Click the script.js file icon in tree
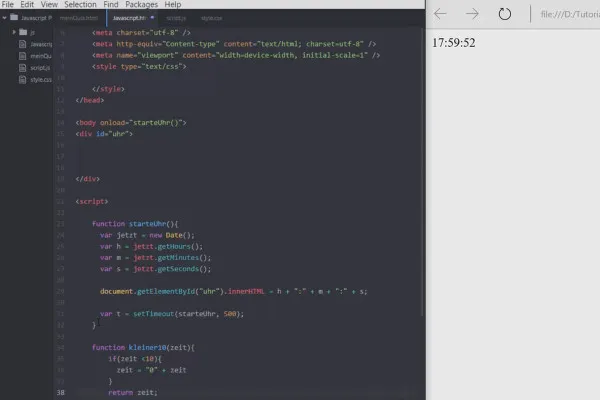Screen dimensions: 600x400 point(23,68)
